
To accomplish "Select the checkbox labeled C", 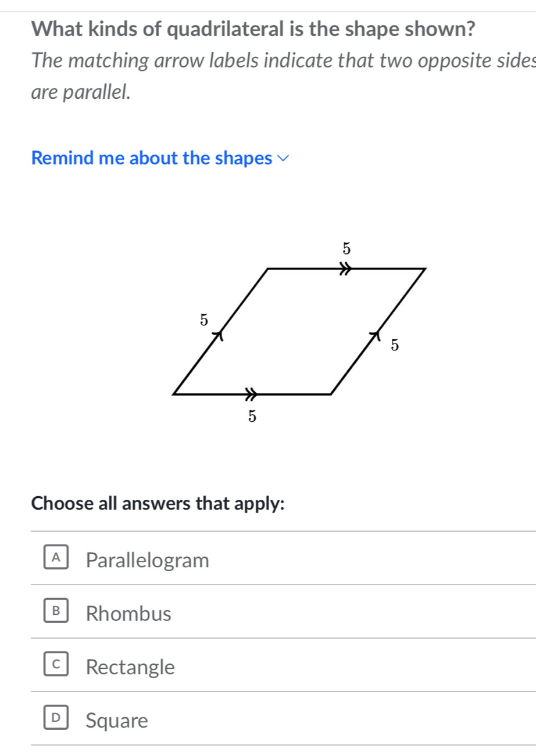I will tap(56, 665).
